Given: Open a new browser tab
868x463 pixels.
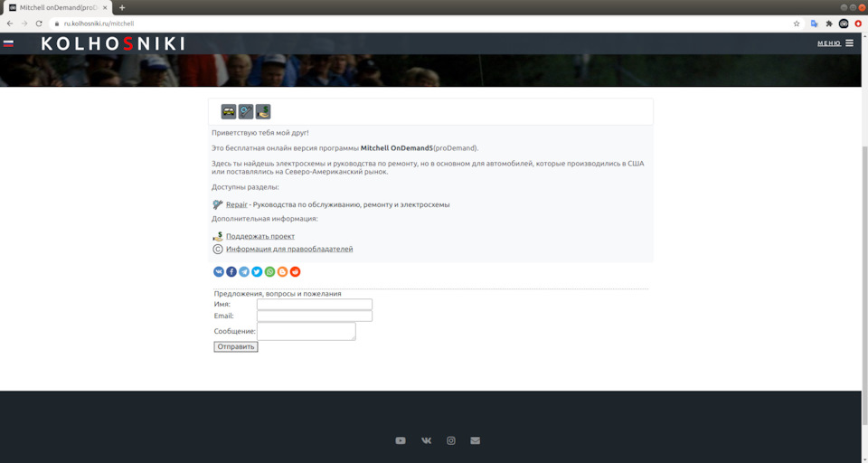Looking at the screenshot, I should point(122,8).
